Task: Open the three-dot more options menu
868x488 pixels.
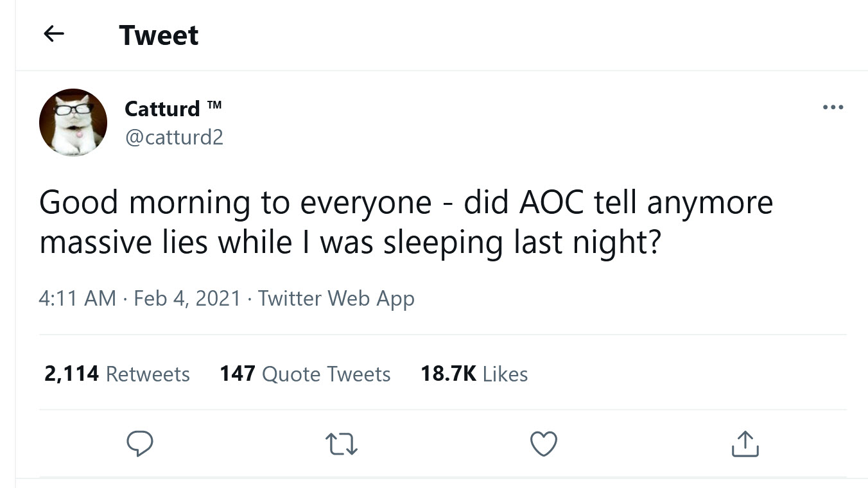Action: pyautogui.click(x=833, y=107)
